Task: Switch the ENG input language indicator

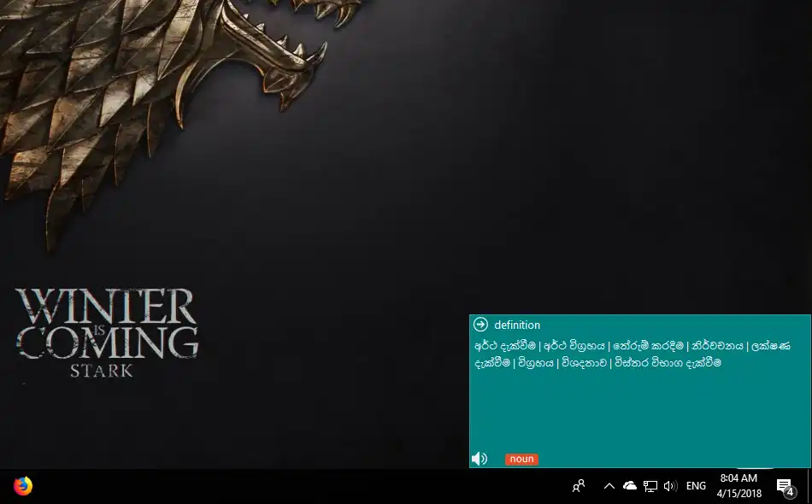Action: tap(696, 486)
